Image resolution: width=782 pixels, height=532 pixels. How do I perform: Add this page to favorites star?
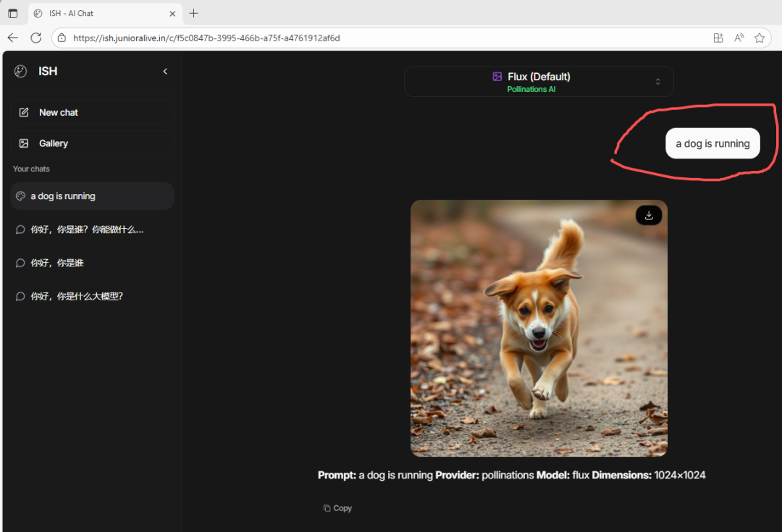pos(760,38)
